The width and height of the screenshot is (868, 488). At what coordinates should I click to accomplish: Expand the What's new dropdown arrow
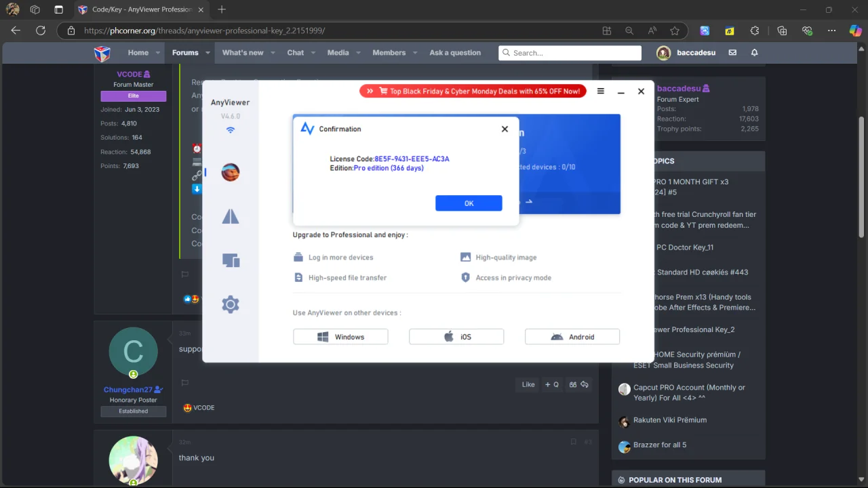(x=273, y=53)
